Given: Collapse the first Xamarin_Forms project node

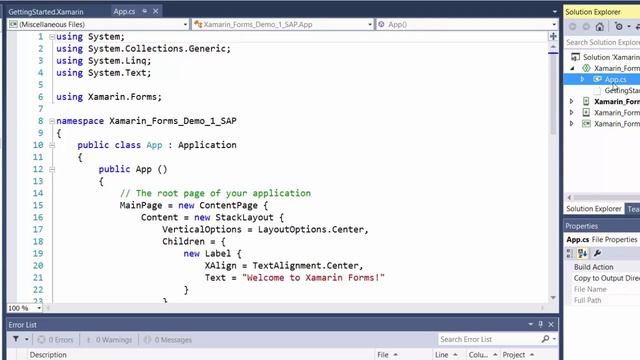Looking at the screenshot, I should point(572,68).
